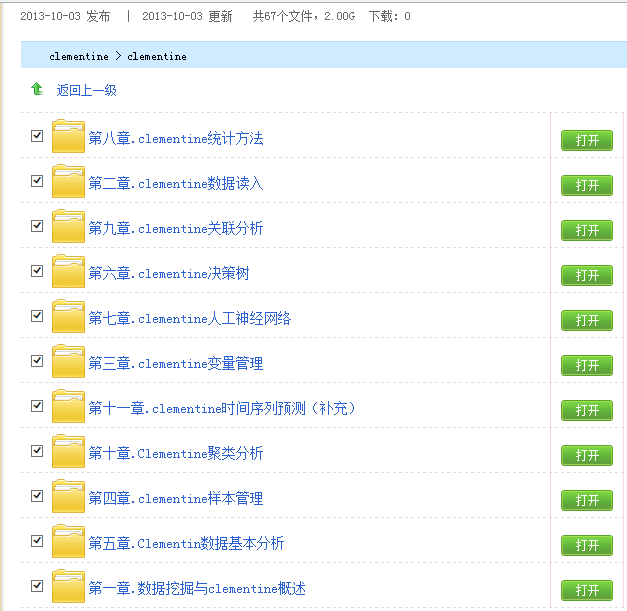627x611 pixels.
Task: Click the 2013-10-03 发布 date text
Action: pos(65,16)
